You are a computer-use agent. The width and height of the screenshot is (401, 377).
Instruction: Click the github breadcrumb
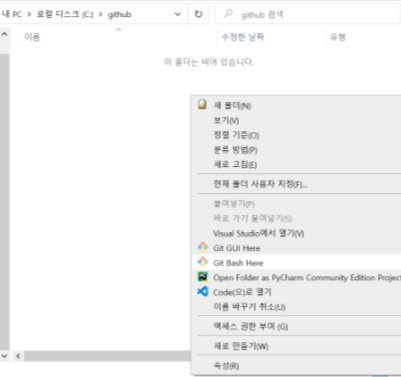click(x=119, y=14)
